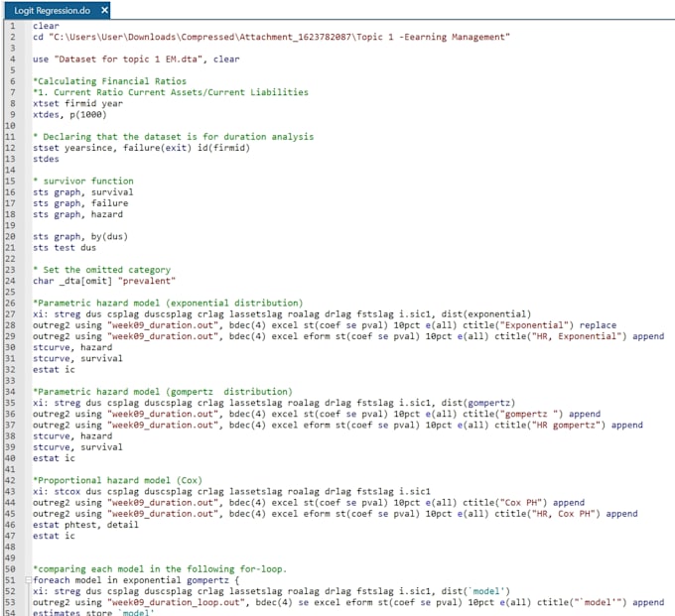Collapse the foreach loop fold marker

(x=29, y=580)
